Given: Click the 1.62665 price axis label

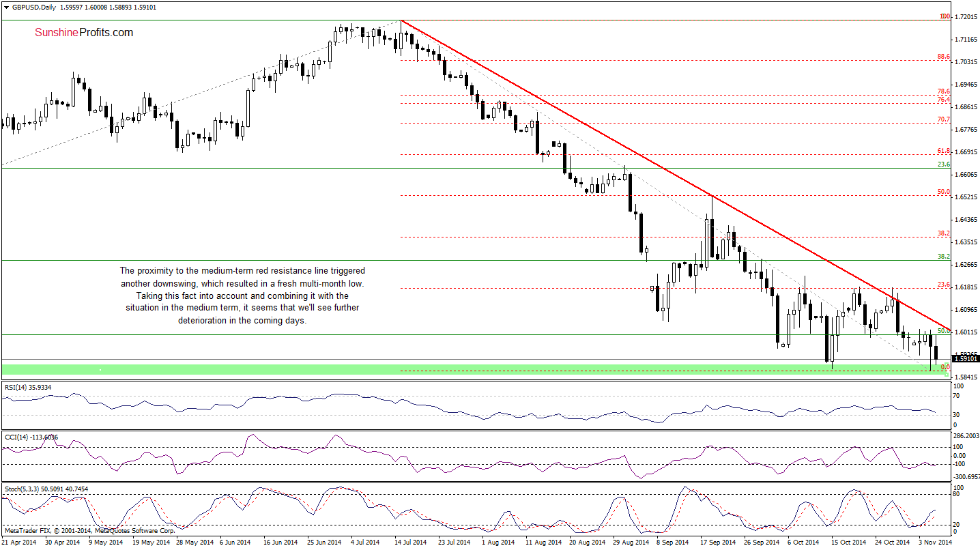Looking at the screenshot, I should coord(967,265).
